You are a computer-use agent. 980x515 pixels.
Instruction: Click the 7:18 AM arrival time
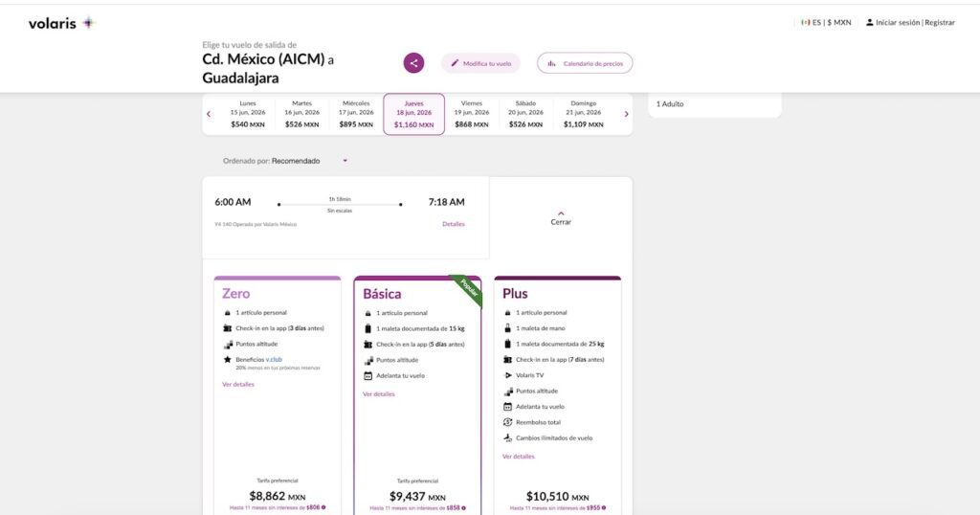tap(446, 202)
